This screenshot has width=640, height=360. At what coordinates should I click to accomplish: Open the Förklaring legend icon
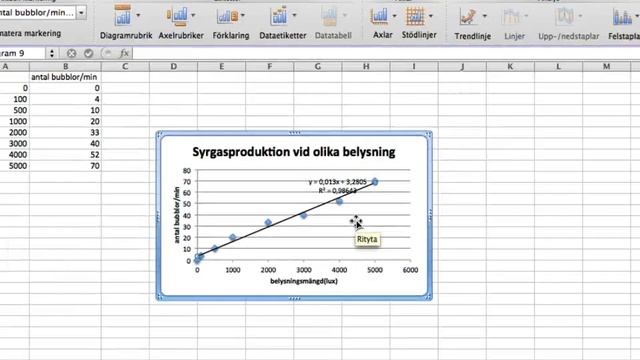point(227,16)
